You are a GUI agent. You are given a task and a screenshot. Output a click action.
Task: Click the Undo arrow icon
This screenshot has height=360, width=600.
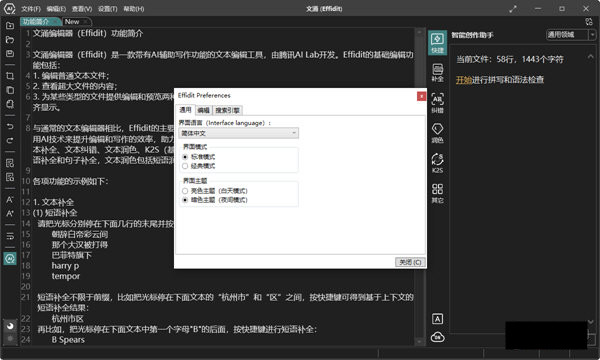tap(10, 126)
